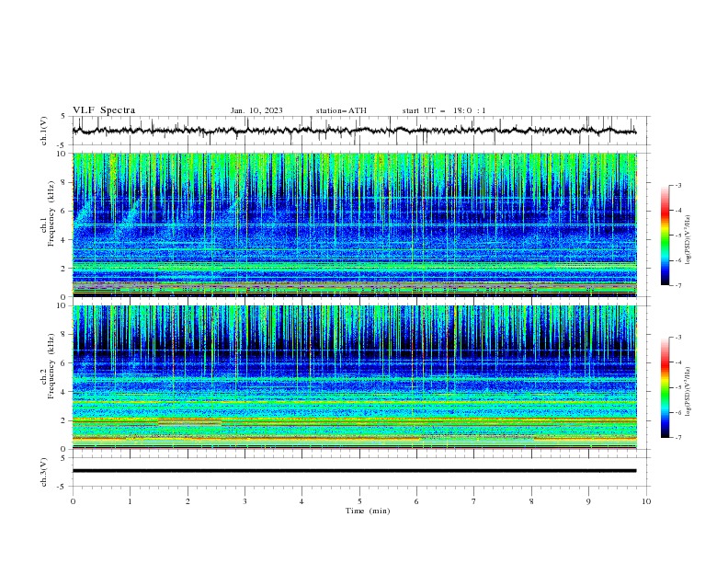Click time axis tick label '7'

click(474, 501)
